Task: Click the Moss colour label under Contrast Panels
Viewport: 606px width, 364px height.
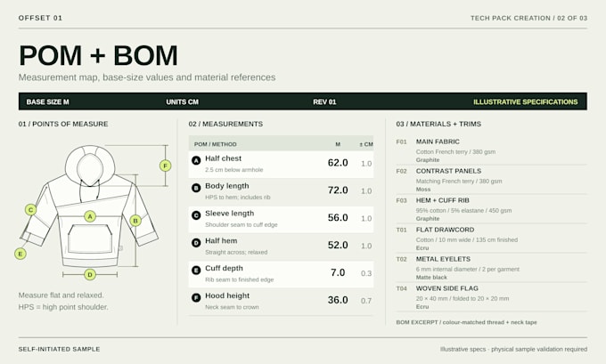Action: pyautogui.click(x=423, y=190)
